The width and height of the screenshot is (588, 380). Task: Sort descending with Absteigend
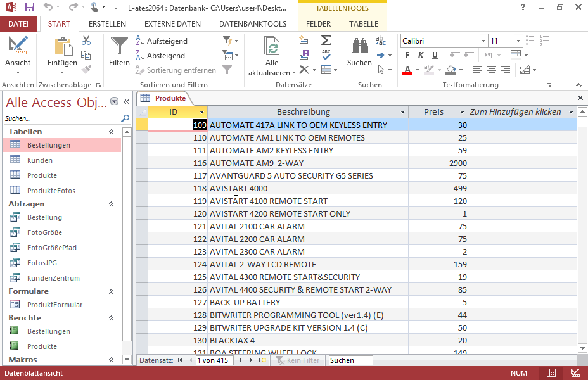tap(160, 56)
